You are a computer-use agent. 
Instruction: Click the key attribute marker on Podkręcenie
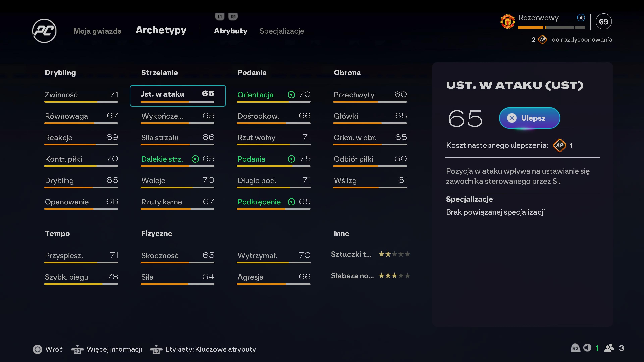point(291,202)
